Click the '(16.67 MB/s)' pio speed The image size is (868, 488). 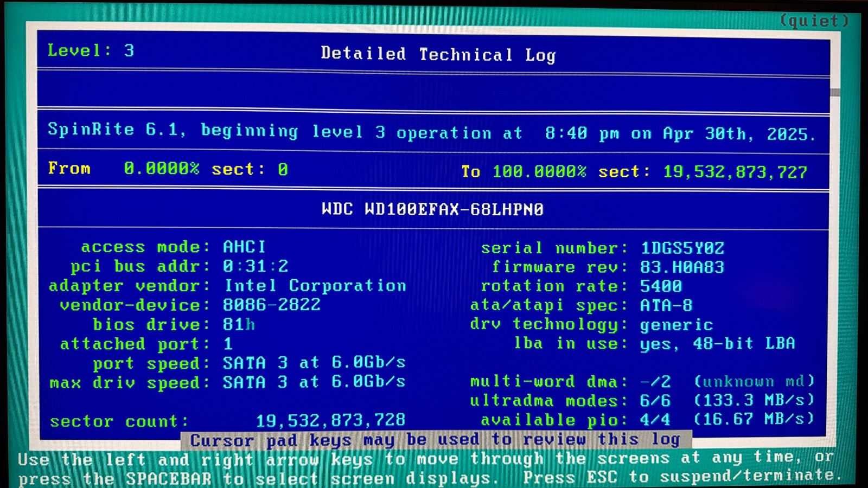click(x=754, y=419)
